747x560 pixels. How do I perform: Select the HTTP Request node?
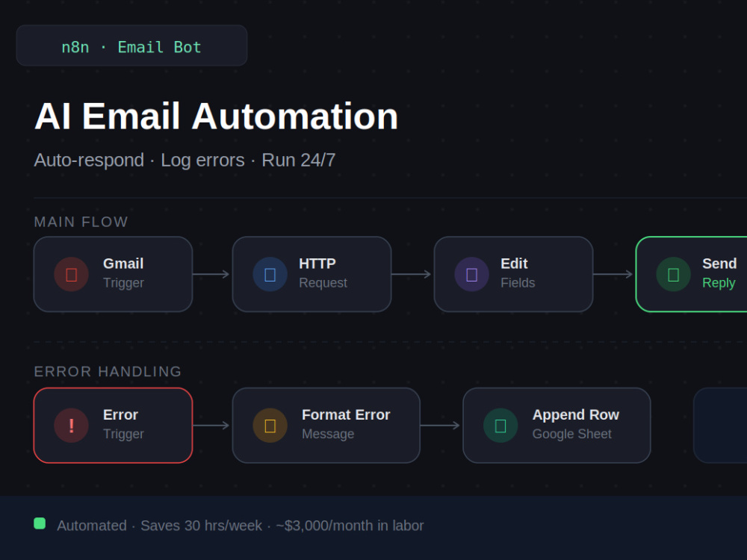[x=312, y=274]
